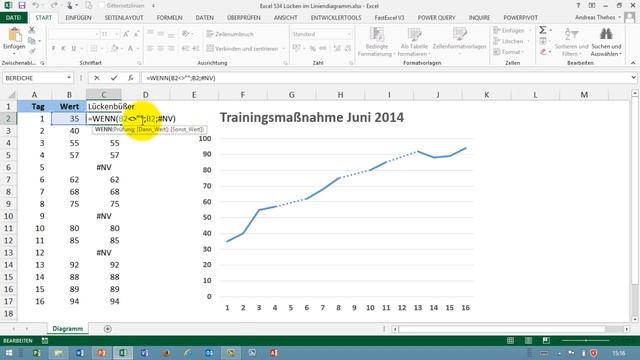Switch to Page Break Preview in status bar
640x360 pixels.
[546, 340]
